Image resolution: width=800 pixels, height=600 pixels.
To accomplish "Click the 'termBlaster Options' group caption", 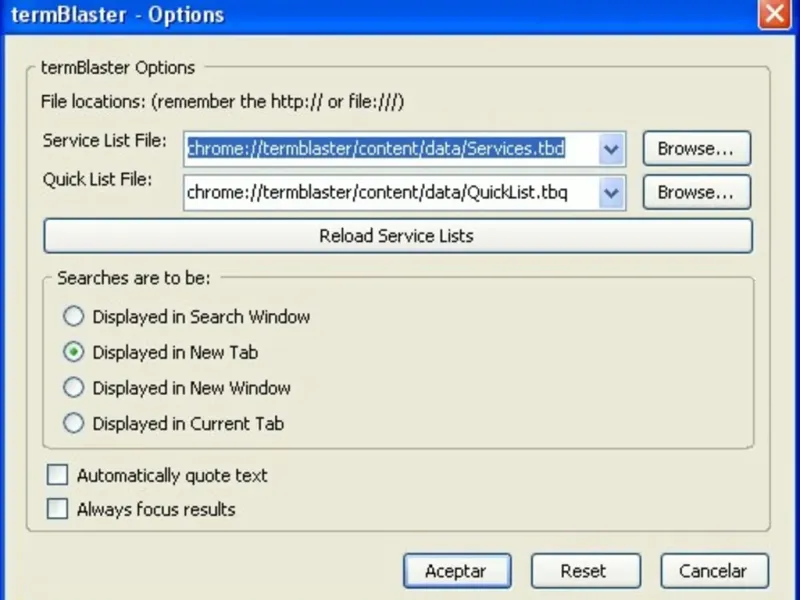I will click(118, 67).
